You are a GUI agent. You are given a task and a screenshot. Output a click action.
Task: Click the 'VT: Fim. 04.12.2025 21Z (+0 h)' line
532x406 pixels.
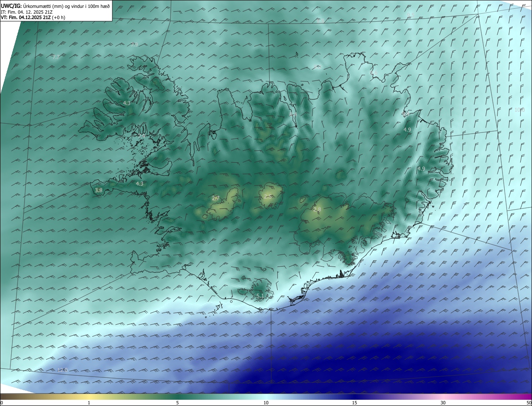pyautogui.click(x=33, y=17)
